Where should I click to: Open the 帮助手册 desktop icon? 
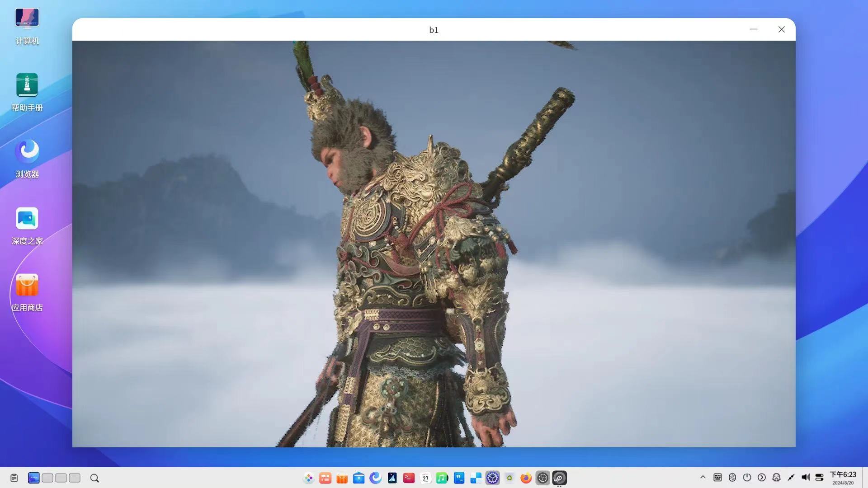(x=27, y=92)
